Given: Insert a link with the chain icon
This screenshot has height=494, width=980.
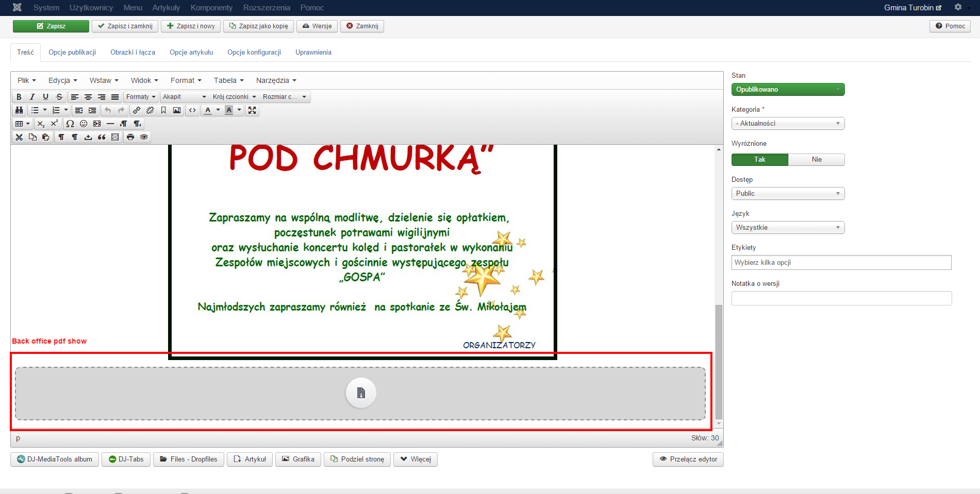Looking at the screenshot, I should point(137,110).
